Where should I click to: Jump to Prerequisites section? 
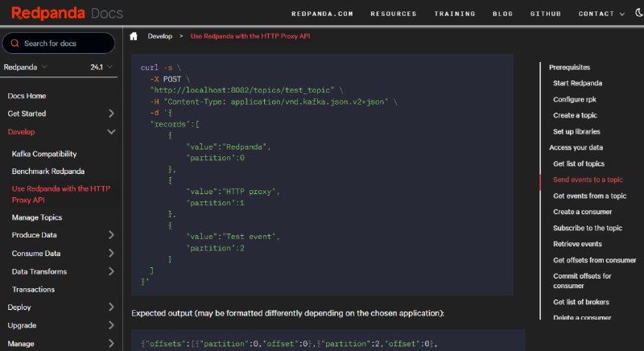click(x=569, y=67)
